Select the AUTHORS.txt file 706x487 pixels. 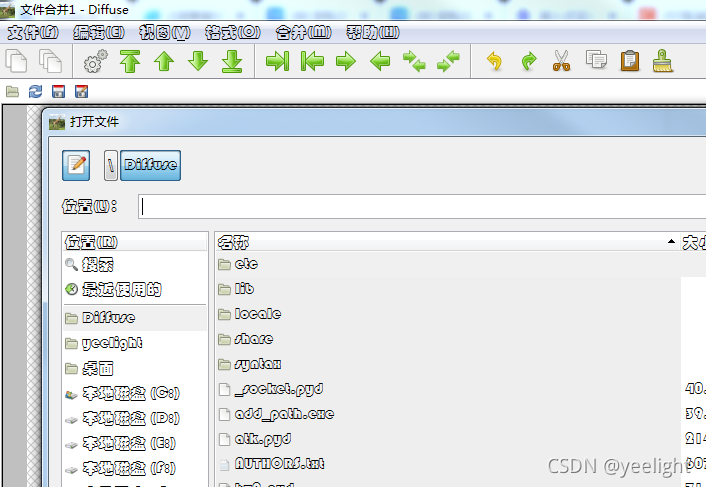[448, 464]
